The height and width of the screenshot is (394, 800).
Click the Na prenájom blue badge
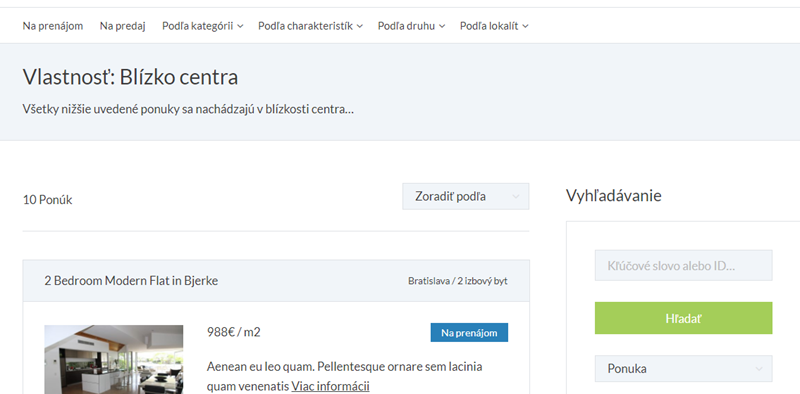[x=469, y=333]
